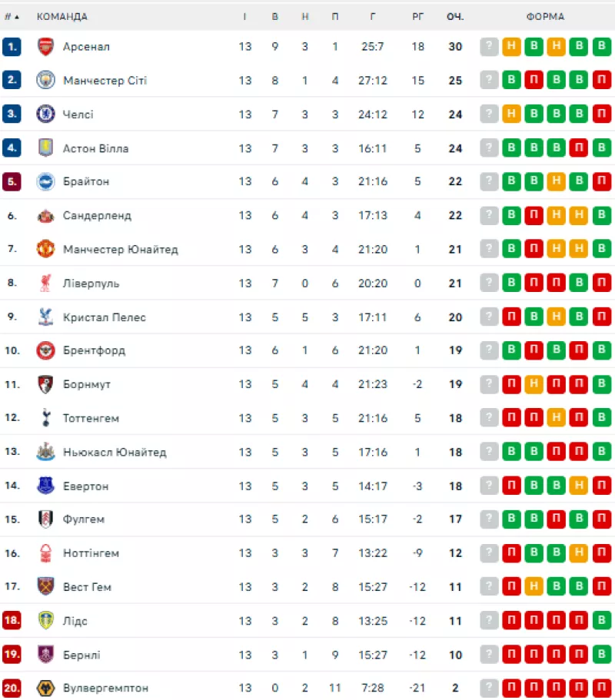
Task: Click the Arsenal club crest icon
Action: [45, 46]
